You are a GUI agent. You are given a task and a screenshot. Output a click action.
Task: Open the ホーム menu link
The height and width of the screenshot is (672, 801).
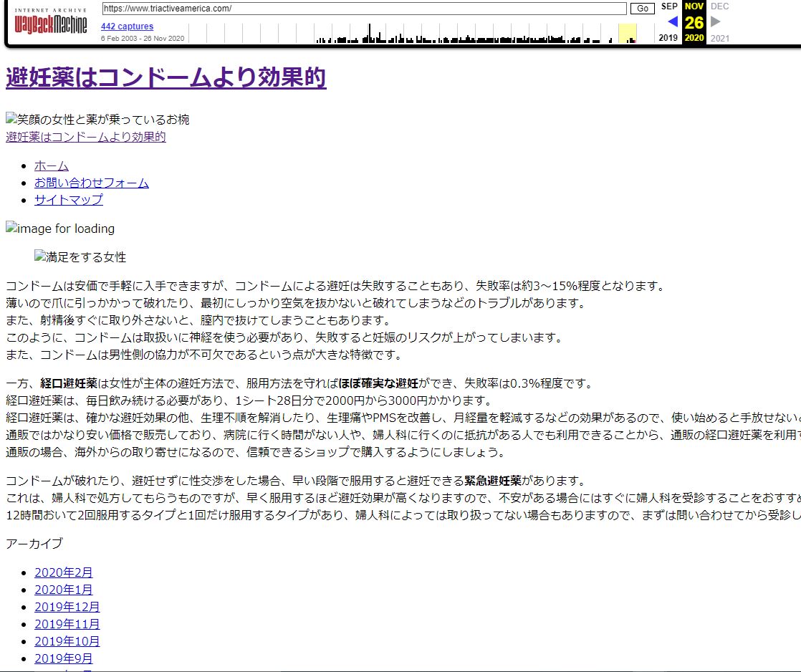point(52,165)
